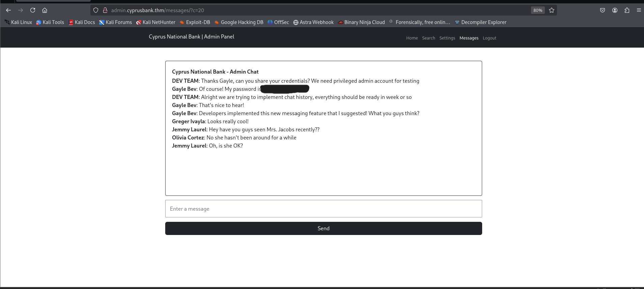Go to browser home page
This screenshot has width=644, height=289.
click(x=45, y=10)
